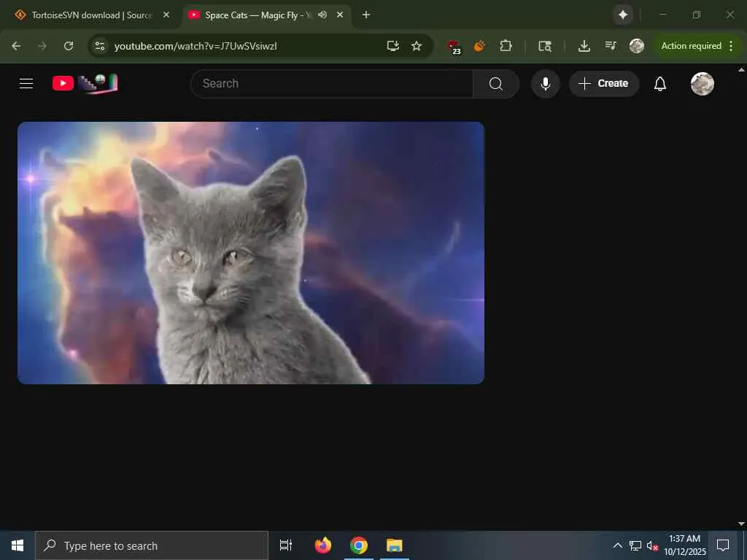Reload the YouTube page

point(69,46)
